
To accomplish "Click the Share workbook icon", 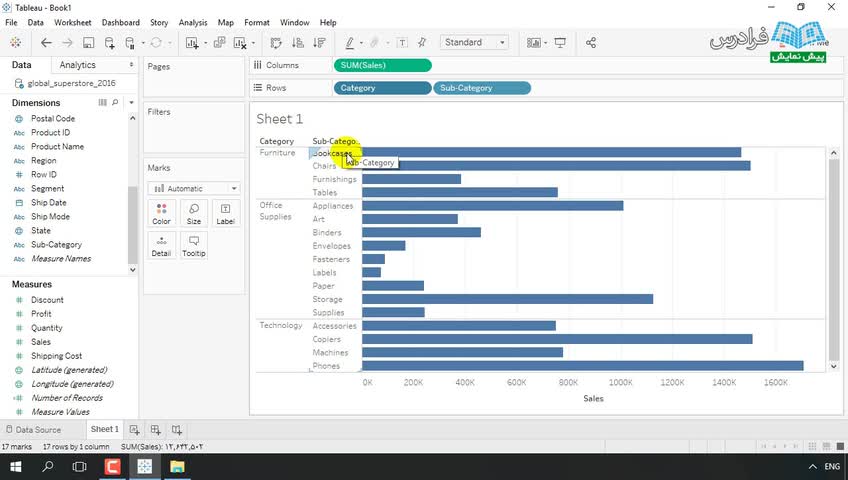I will pos(591,43).
